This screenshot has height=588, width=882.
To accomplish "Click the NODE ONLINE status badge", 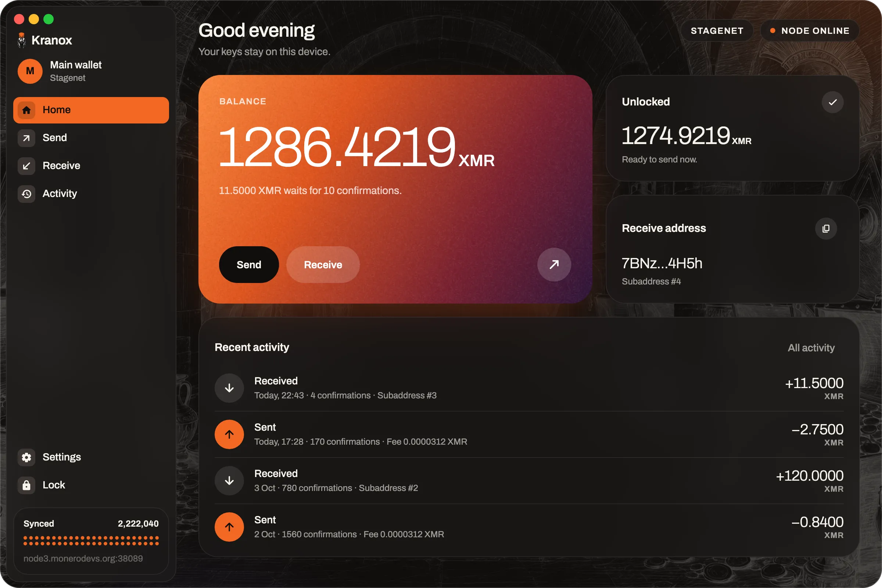I will [x=810, y=31].
